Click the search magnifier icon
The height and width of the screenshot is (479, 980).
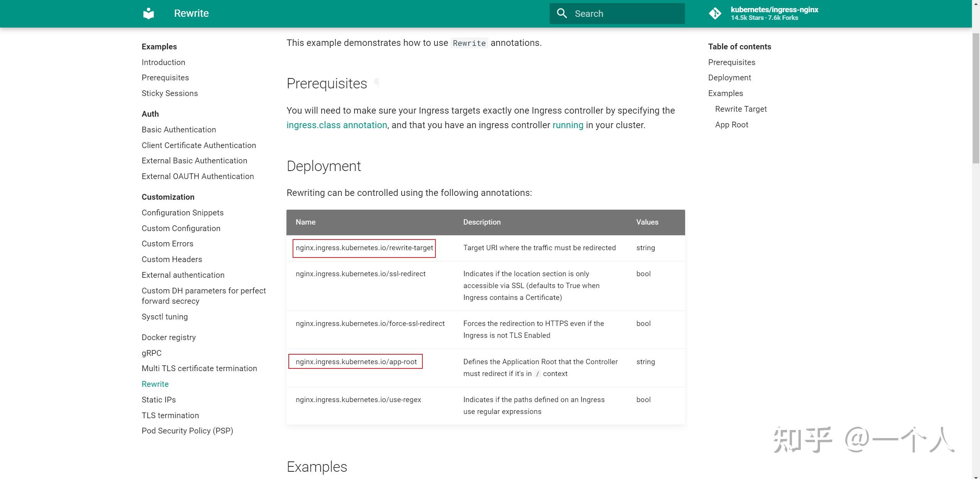click(x=562, y=13)
